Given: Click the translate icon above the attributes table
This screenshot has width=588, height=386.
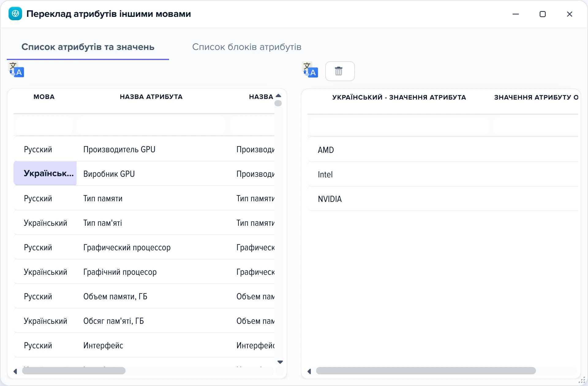Looking at the screenshot, I should 16,70.
